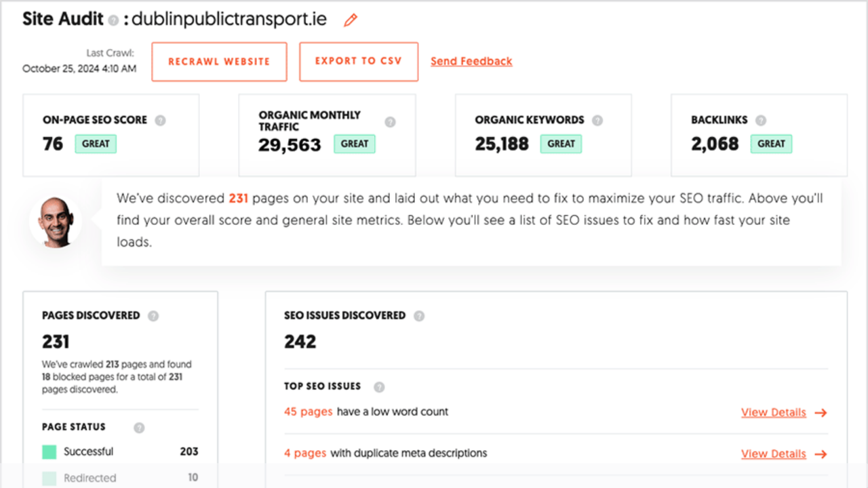Click the pencil edit icon beside domain name
Viewport: 868px width, 488px height.
pos(351,20)
